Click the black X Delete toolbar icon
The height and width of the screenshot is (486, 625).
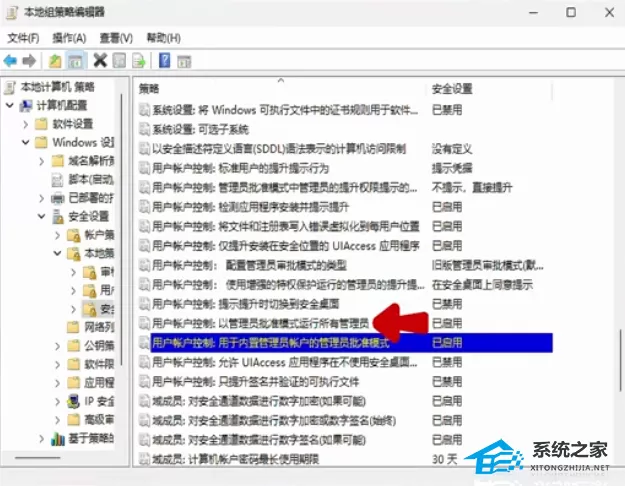(100, 61)
